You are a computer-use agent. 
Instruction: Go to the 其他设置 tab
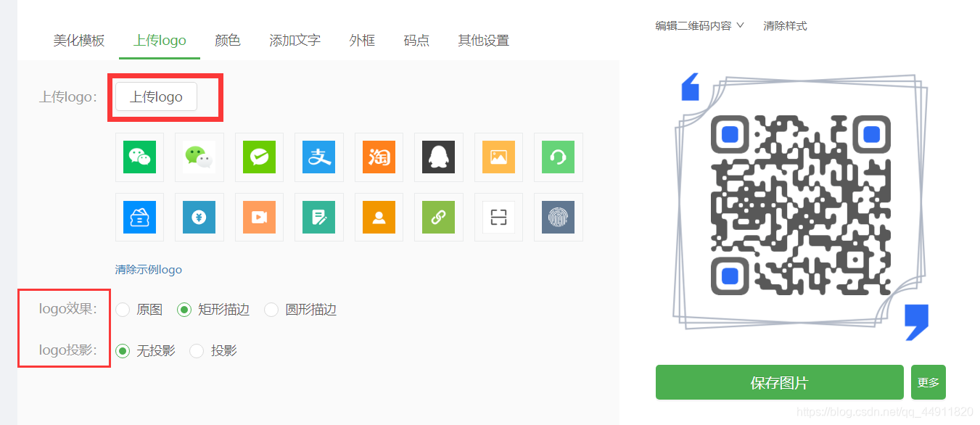pos(484,41)
